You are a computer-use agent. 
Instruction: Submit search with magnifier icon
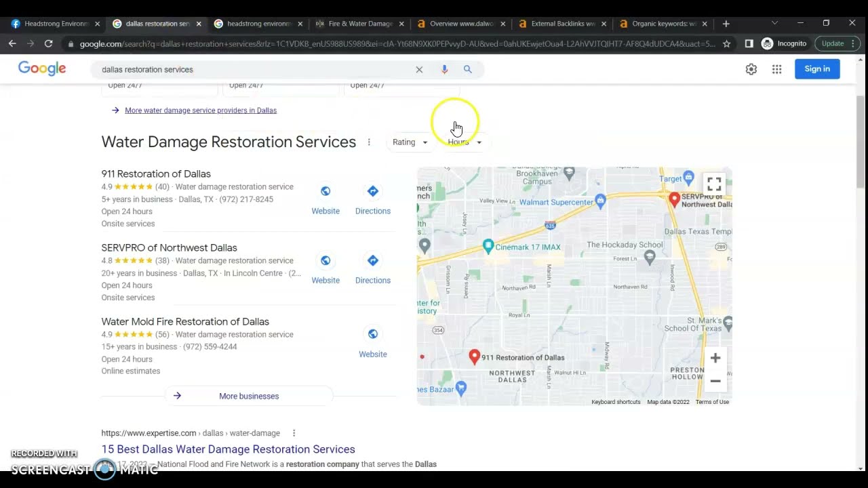click(x=467, y=69)
